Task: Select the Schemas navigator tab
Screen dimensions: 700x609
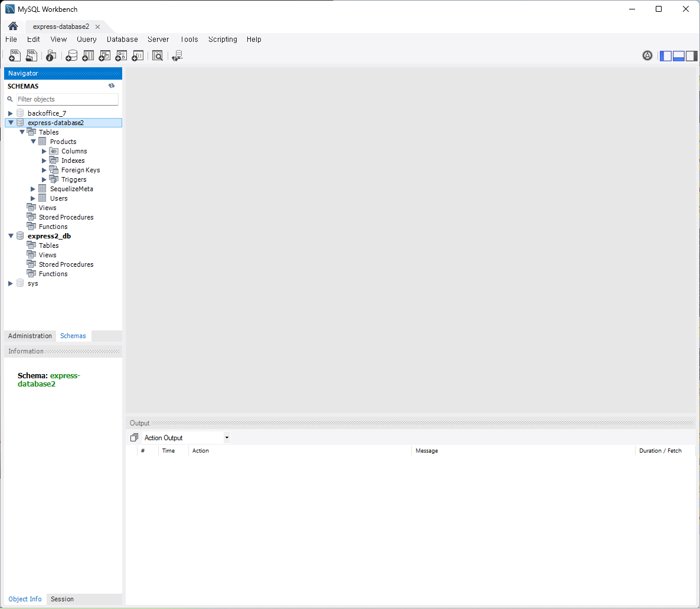Action: [x=73, y=336]
